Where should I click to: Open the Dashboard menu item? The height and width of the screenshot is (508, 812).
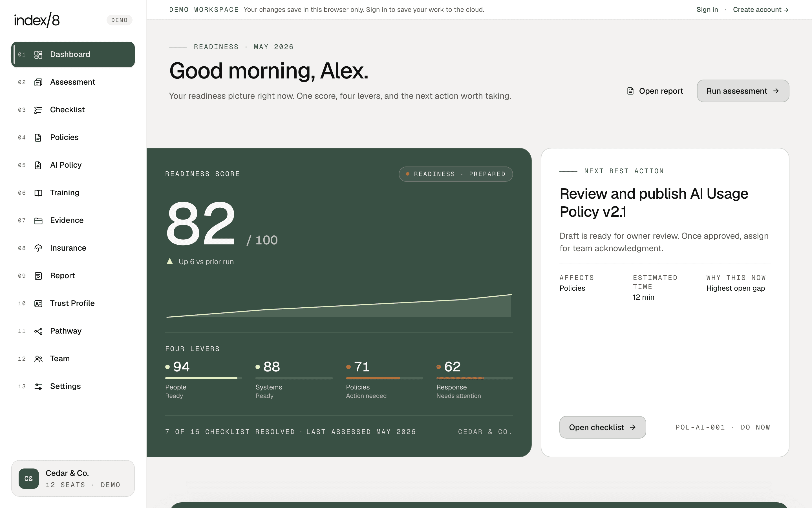73,54
